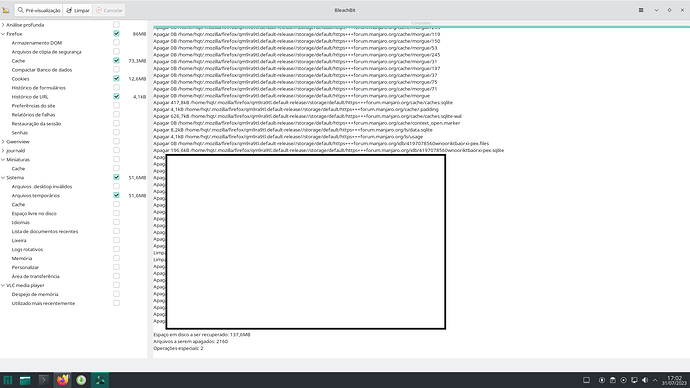690x388 pixels.
Task: Select the Lista de documentos recentes item
Action: 45,231
